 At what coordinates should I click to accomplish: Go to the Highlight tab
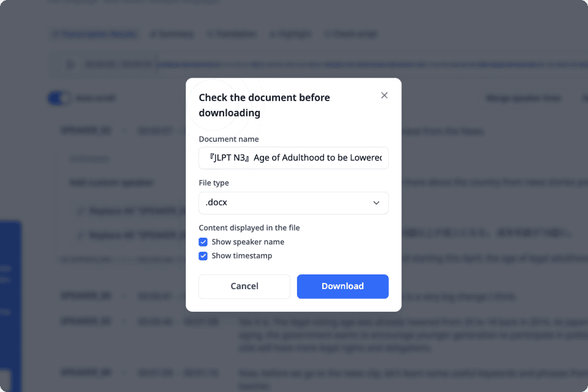pyautogui.click(x=290, y=34)
